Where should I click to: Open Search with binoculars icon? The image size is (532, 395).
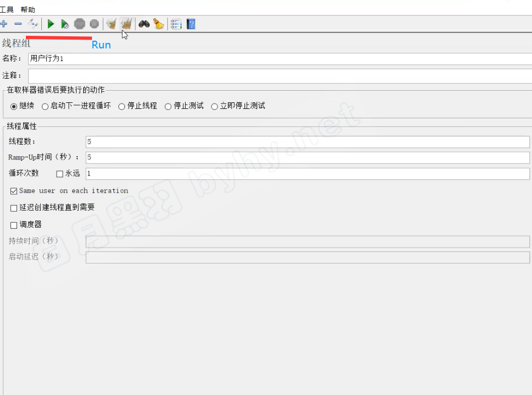[x=144, y=24]
